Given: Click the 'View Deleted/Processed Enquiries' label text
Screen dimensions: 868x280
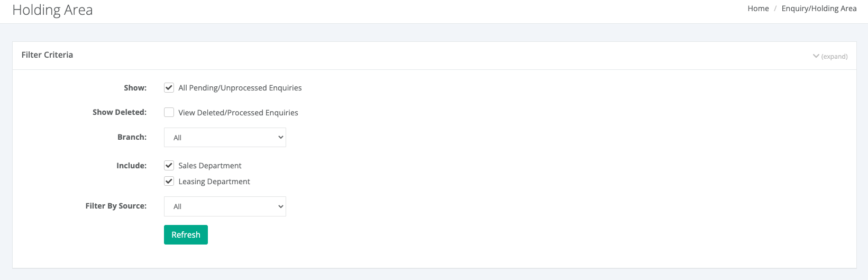Looking at the screenshot, I should [238, 113].
